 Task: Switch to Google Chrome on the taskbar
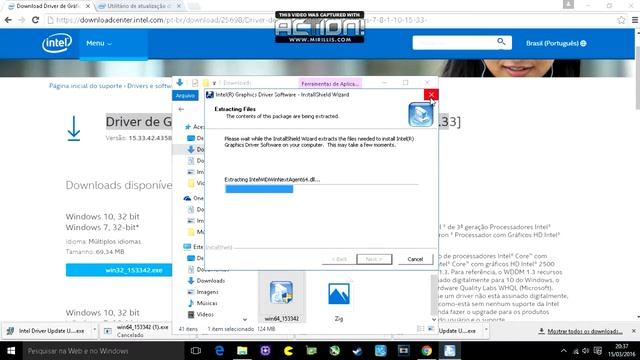click(x=427, y=351)
